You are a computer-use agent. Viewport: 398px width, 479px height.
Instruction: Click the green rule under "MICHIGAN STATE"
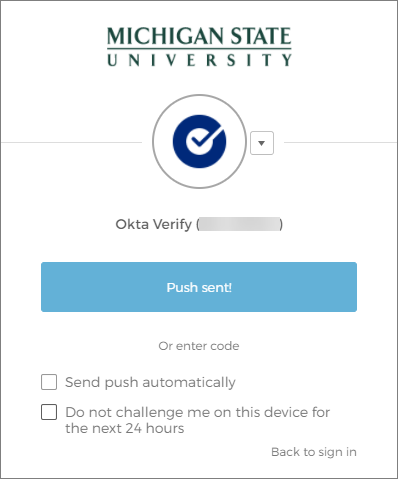[x=199, y=49]
